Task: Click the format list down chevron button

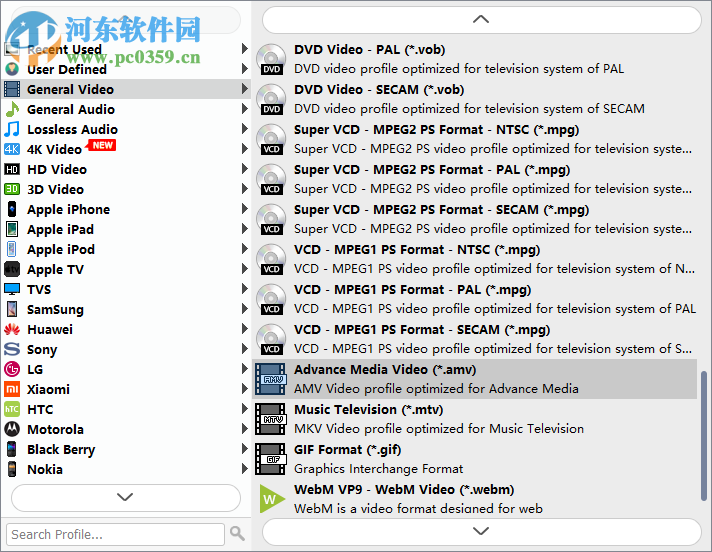Action: coord(481,531)
